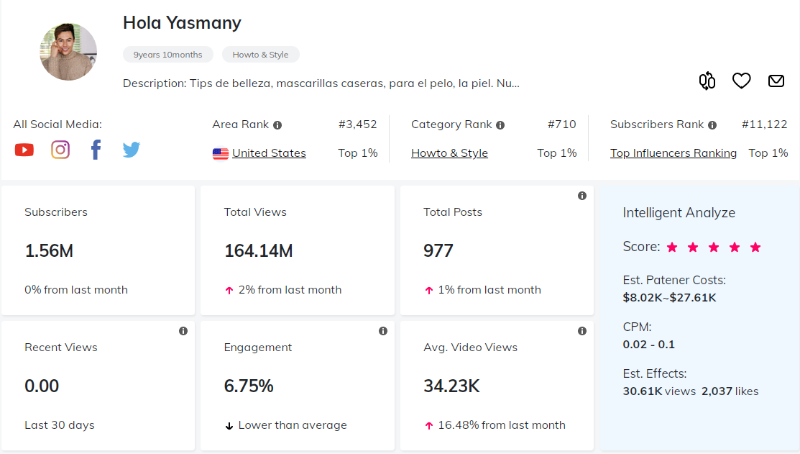Click the five-star score rating
Viewport: 800px width, 454px height.
pos(713,247)
